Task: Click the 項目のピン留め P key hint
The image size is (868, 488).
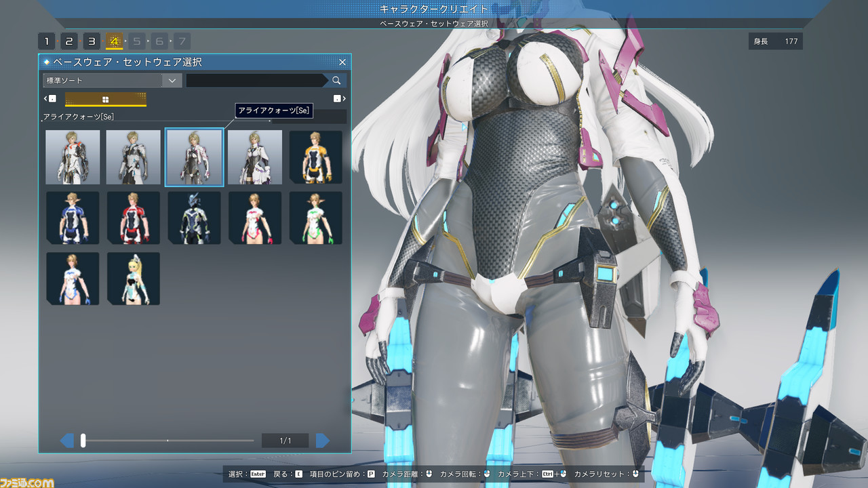Action: (x=342, y=474)
